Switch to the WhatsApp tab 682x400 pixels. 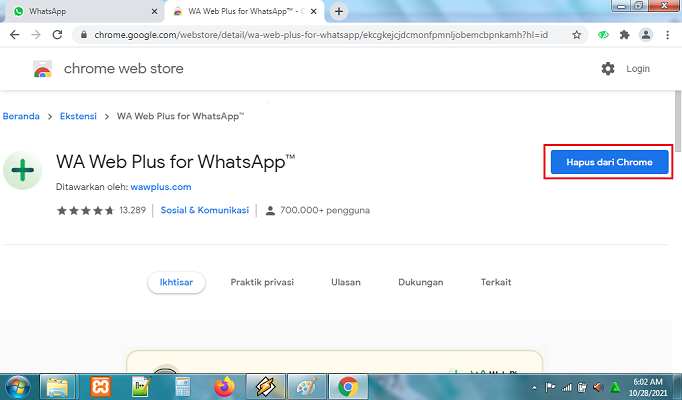(x=83, y=11)
